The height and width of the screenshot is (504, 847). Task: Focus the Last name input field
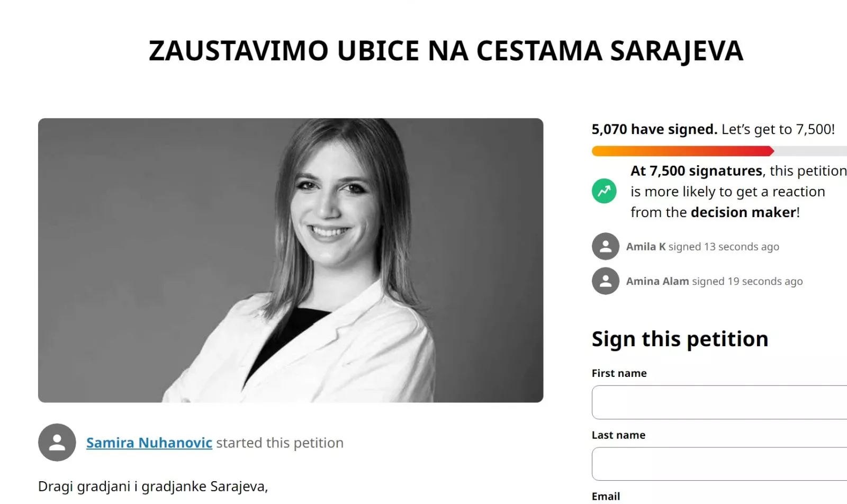pos(719,464)
